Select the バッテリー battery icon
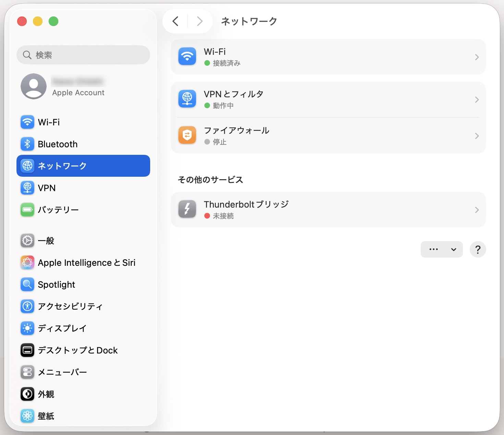The height and width of the screenshot is (435, 504). click(27, 210)
